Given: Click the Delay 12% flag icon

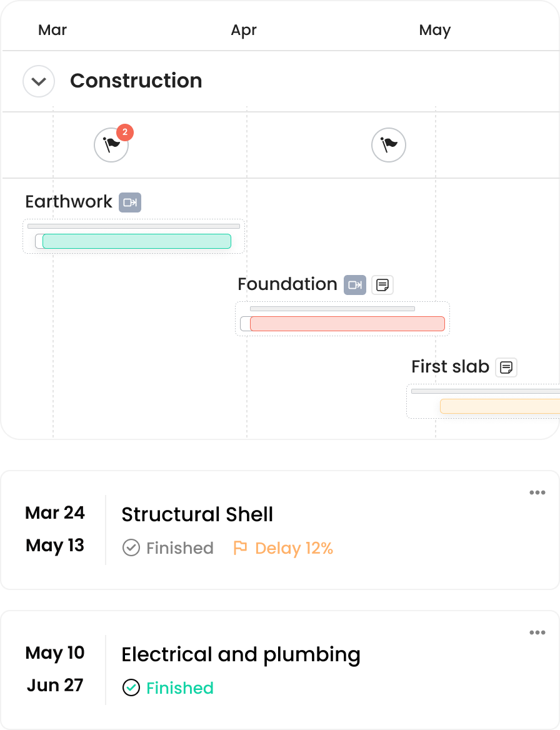Looking at the screenshot, I should click(240, 548).
